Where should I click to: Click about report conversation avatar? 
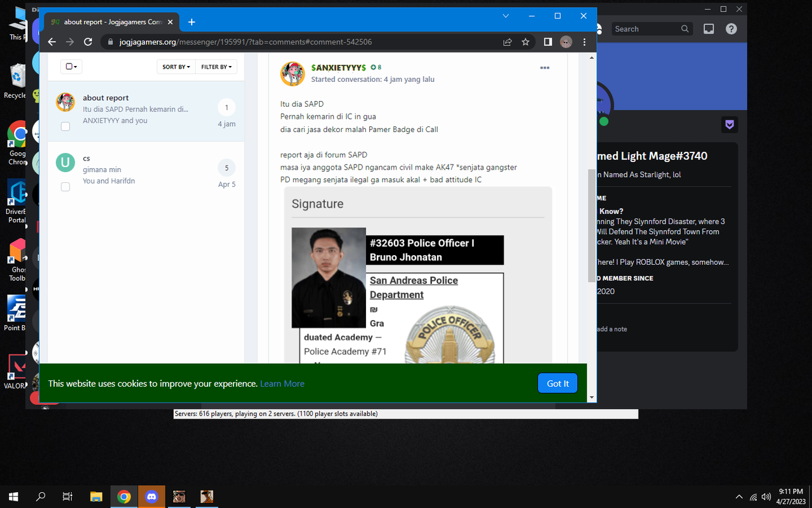[65, 102]
